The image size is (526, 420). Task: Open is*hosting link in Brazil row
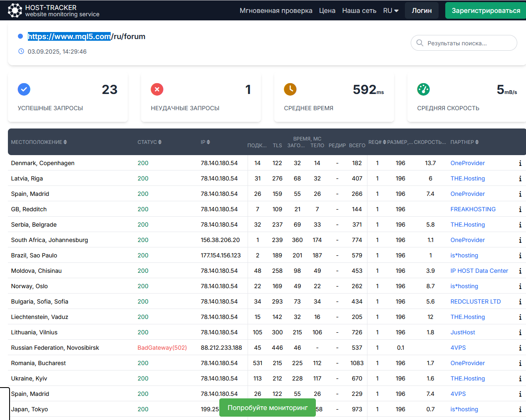pos(464,255)
